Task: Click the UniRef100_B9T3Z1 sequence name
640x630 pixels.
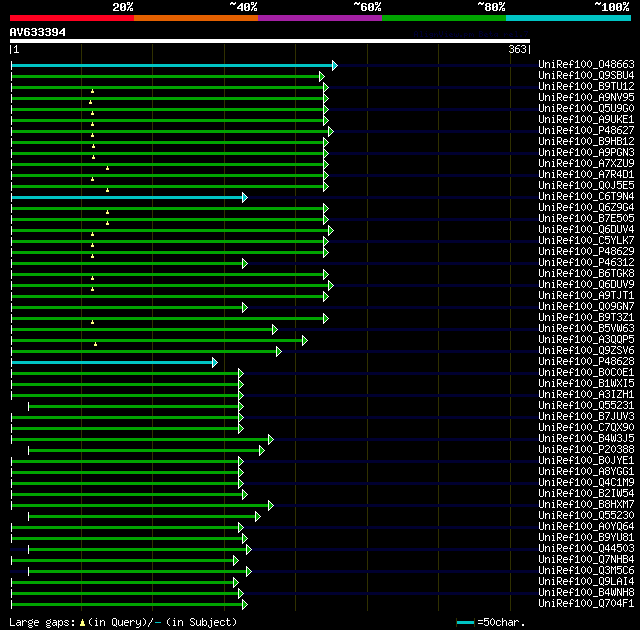Action: [x=586, y=317]
